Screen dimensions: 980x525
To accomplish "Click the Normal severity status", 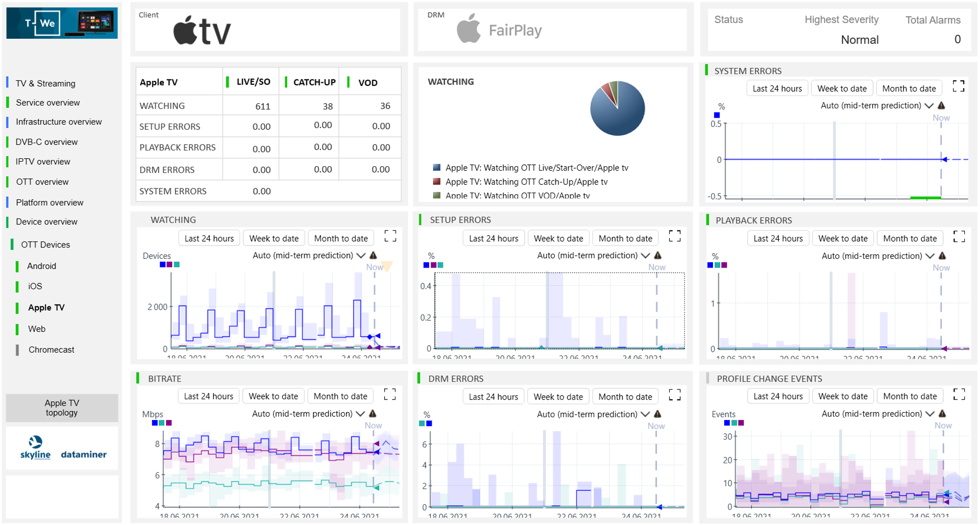I will point(859,40).
